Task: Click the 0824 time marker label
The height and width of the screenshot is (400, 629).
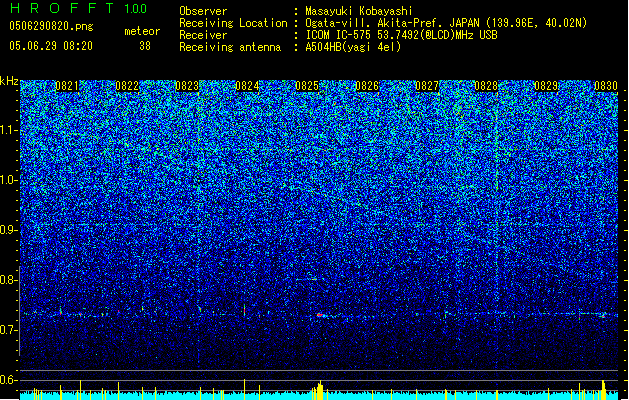Action: click(x=247, y=86)
